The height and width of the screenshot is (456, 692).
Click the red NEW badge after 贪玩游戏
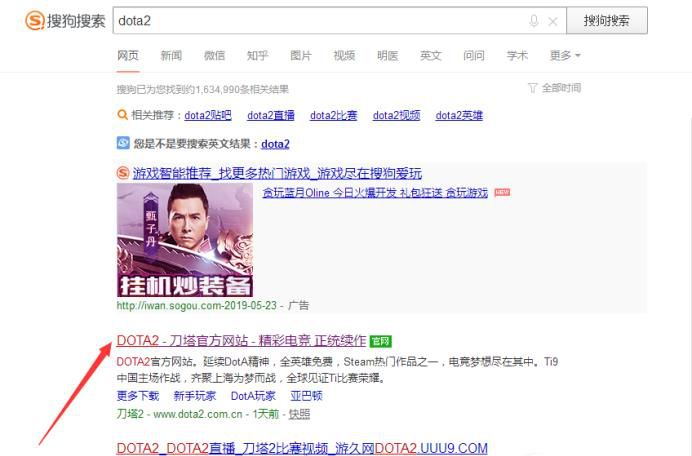[502, 192]
